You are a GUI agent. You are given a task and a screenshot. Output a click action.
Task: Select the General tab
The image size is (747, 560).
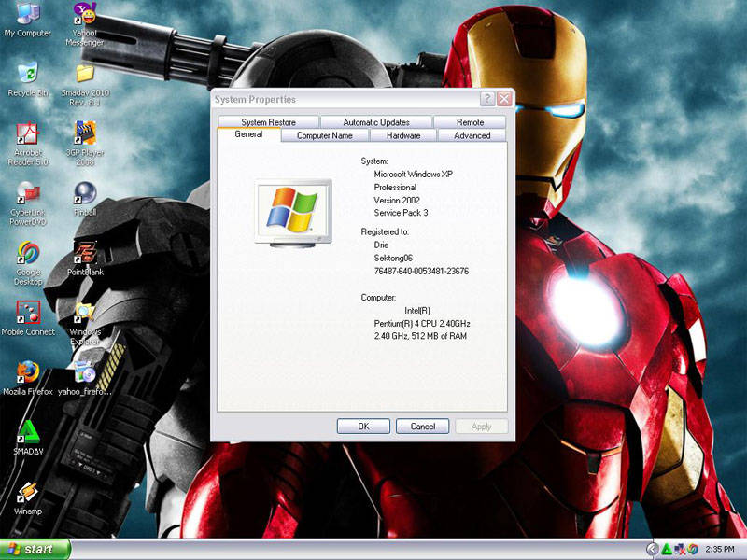coord(248,134)
